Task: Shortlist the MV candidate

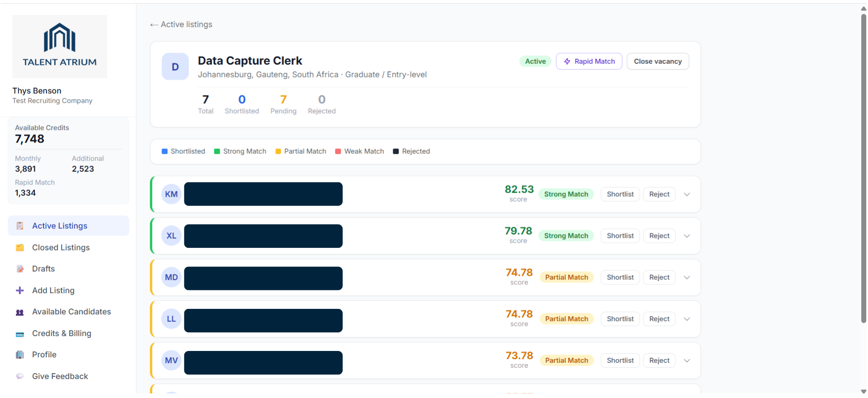Action: [620, 360]
